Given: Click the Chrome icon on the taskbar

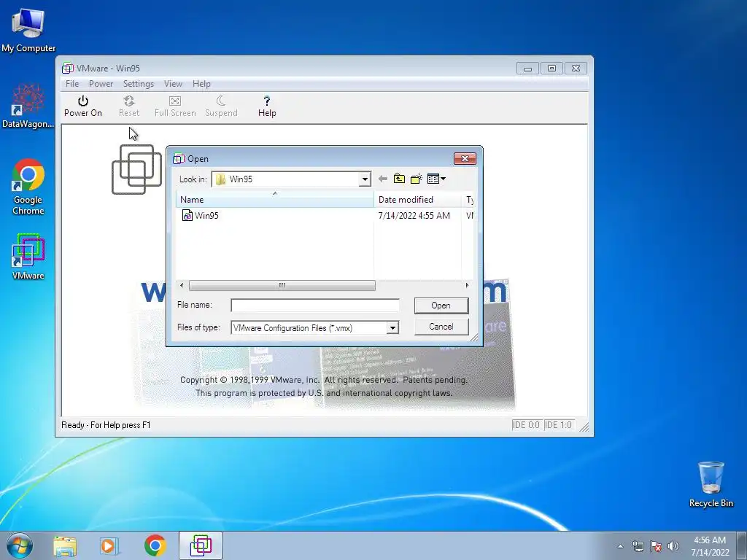Looking at the screenshot, I should pyautogui.click(x=155, y=545).
